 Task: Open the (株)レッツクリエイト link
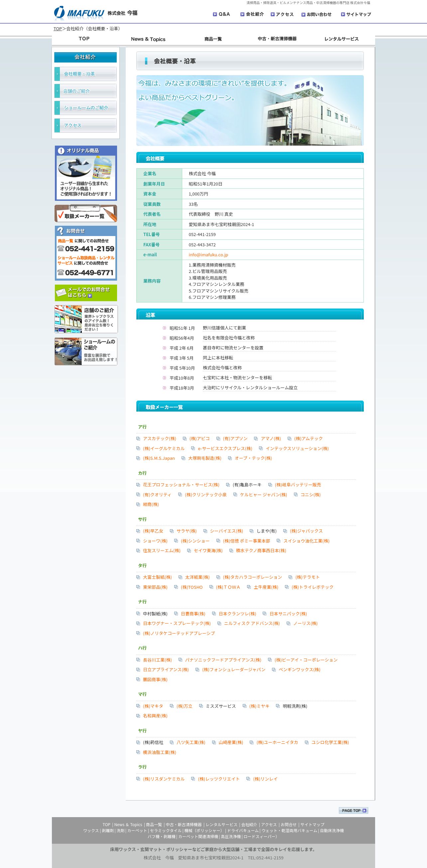(219, 779)
